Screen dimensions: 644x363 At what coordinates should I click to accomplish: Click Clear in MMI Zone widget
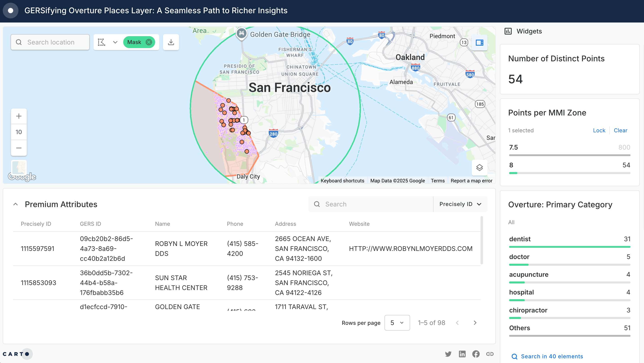point(620,131)
